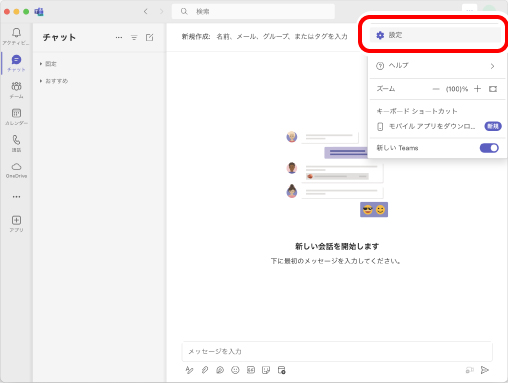
Task: Open the Activity bell in sidebar
Action: (x=16, y=32)
